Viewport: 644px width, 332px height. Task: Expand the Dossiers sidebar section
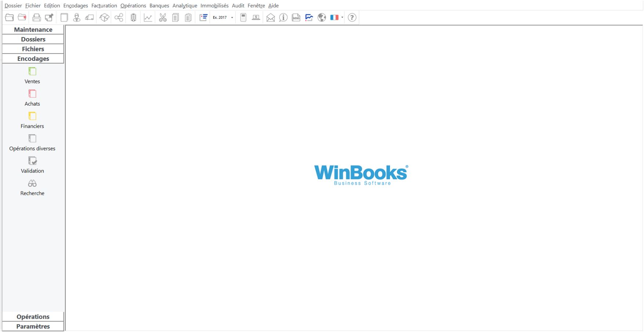pyautogui.click(x=33, y=39)
